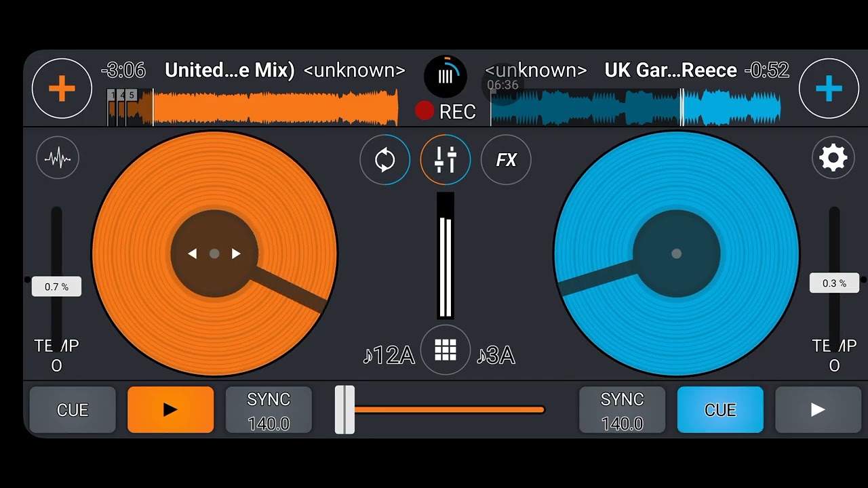This screenshot has width=868, height=488.
Task: Seek within the orange track waveform
Action: coord(252,107)
